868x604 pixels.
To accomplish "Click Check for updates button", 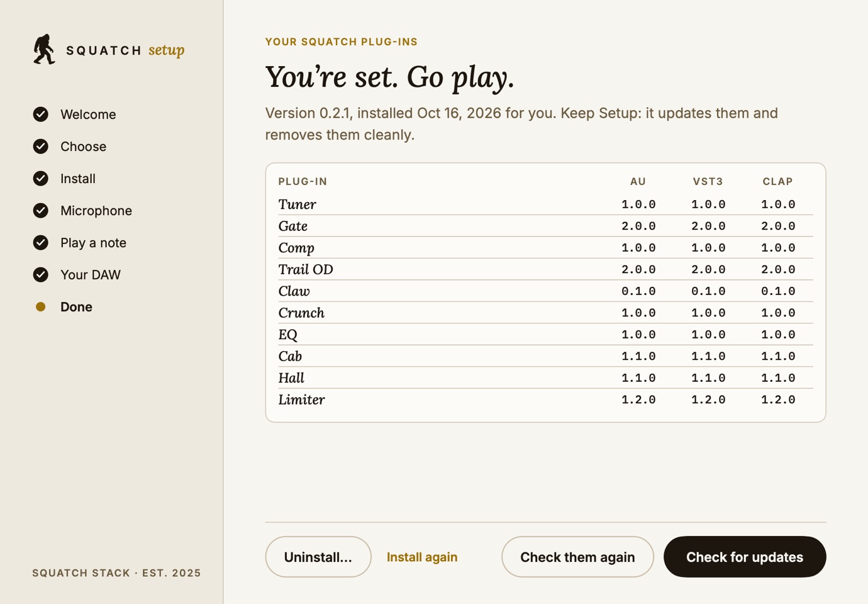I will (x=745, y=557).
